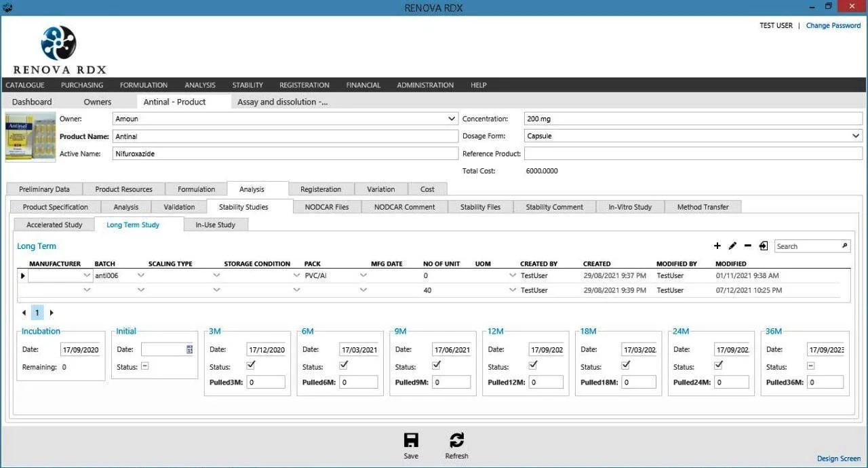Open the Design Screen link
This screenshot has width=868, height=468.
point(838,459)
